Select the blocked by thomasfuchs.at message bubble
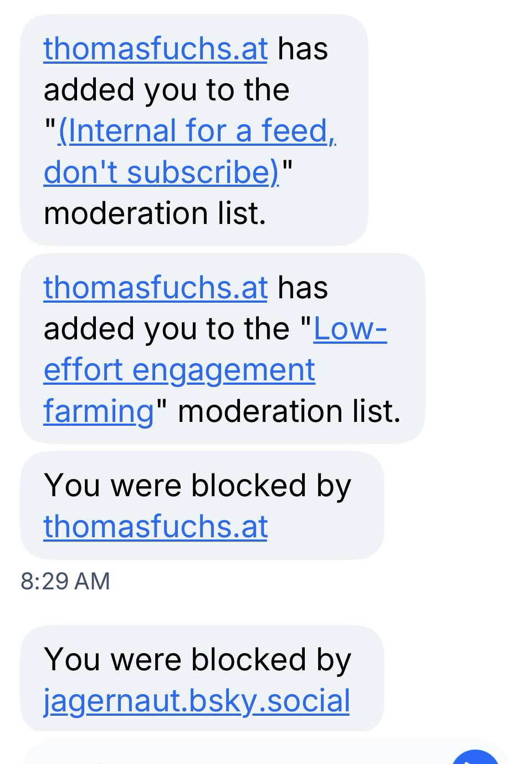This screenshot has height=764, width=532. click(x=332, y=527)
